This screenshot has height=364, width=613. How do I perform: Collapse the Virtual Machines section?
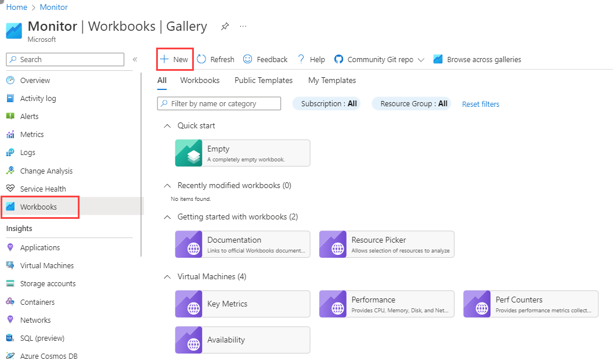click(x=167, y=277)
